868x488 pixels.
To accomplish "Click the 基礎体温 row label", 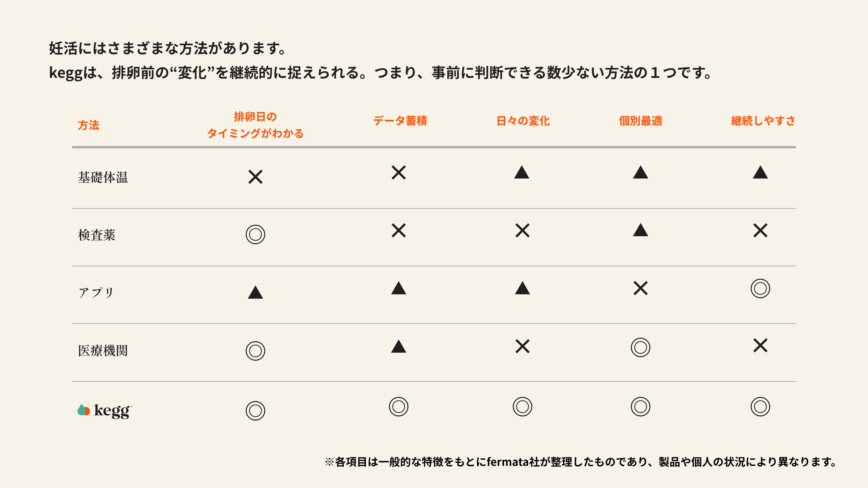I will coord(103,177).
